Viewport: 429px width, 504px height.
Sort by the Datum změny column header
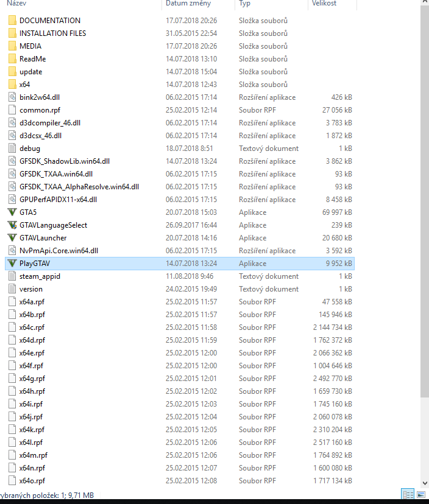(x=188, y=4)
